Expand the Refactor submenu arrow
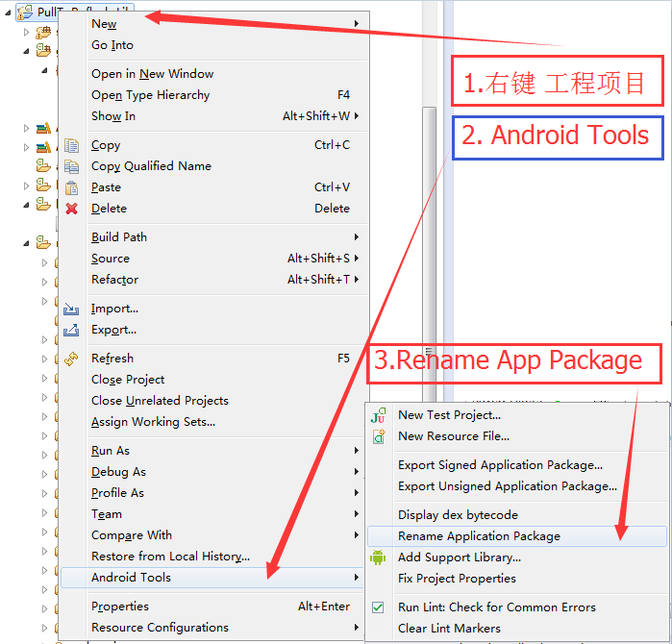 tap(356, 280)
